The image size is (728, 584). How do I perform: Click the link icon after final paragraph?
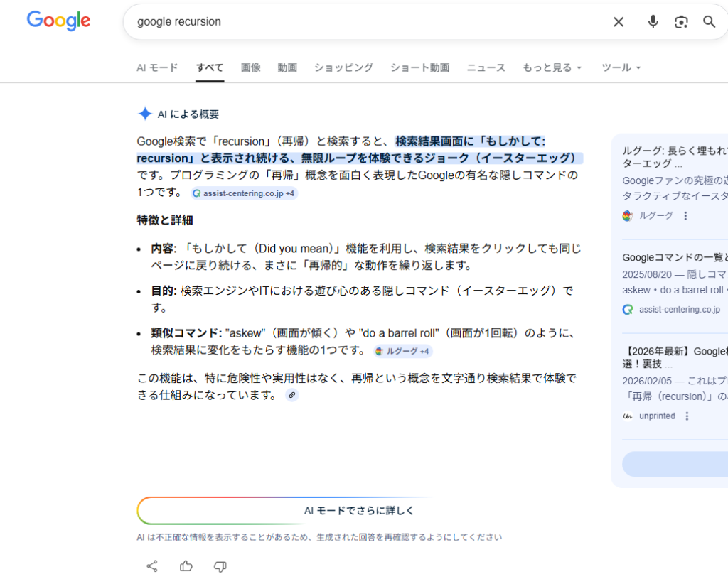point(291,395)
